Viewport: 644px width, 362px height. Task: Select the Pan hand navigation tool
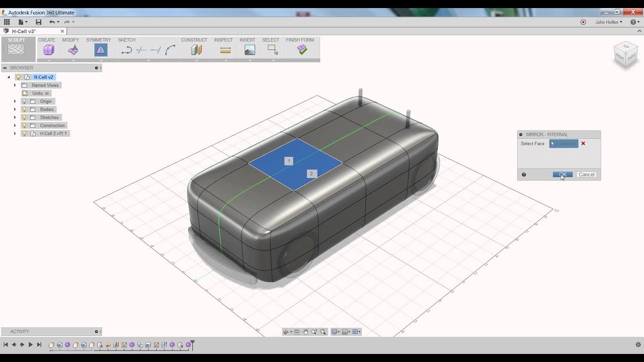point(305,332)
